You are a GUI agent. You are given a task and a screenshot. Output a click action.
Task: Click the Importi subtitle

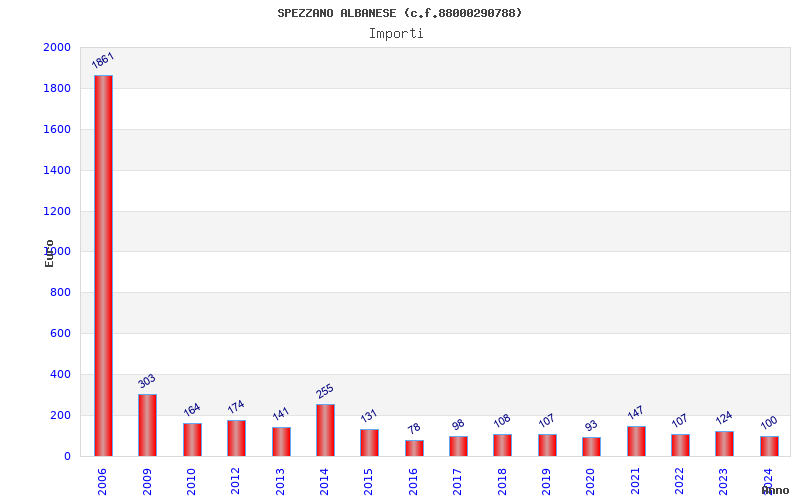(396, 34)
